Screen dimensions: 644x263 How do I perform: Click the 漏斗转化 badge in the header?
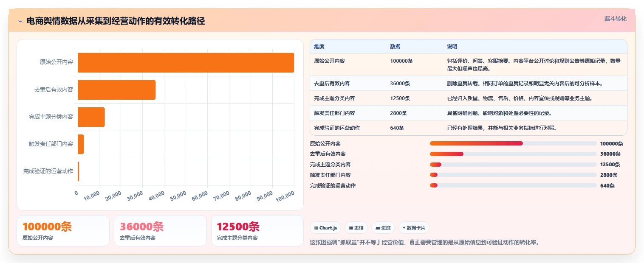pyautogui.click(x=615, y=19)
